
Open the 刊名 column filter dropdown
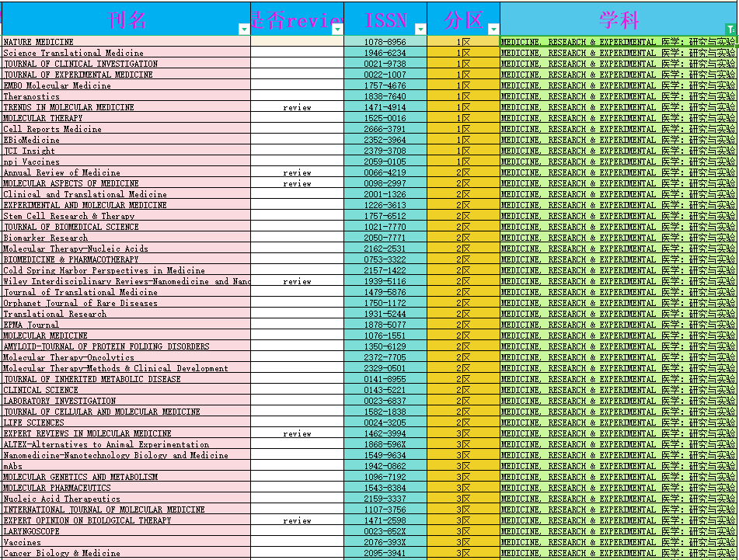tap(244, 30)
